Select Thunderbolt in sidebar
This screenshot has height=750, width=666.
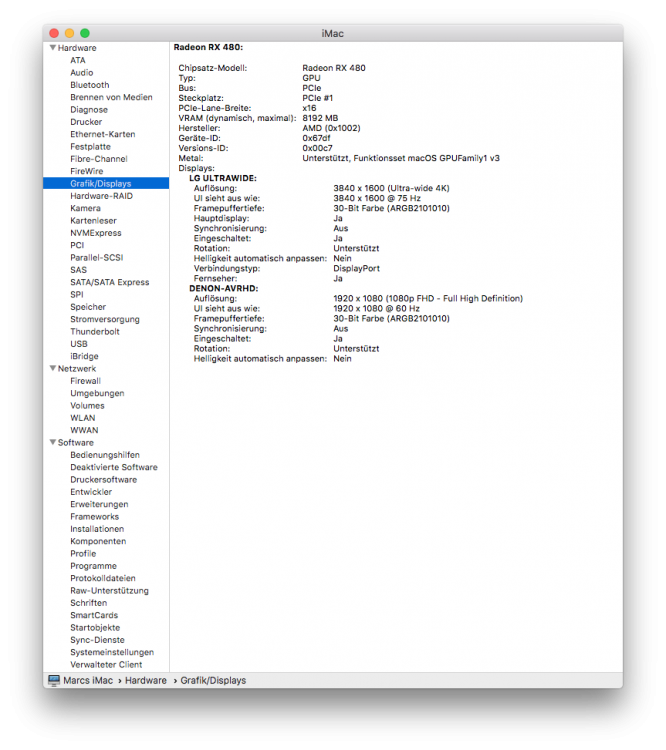click(95, 331)
